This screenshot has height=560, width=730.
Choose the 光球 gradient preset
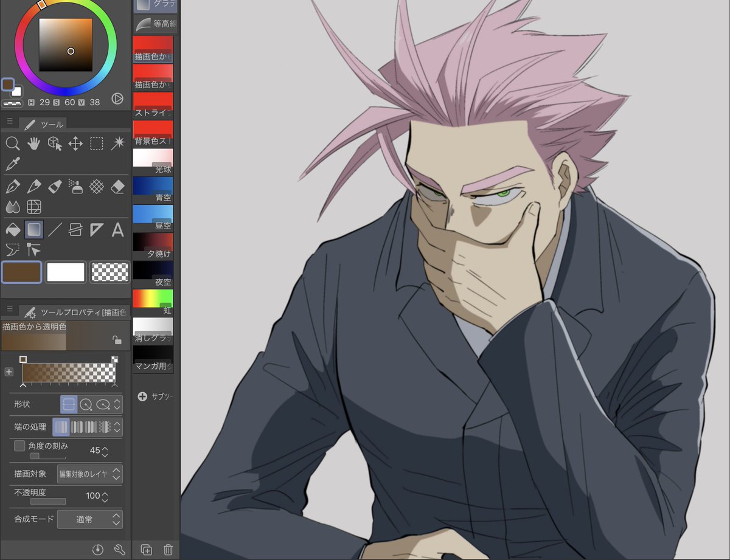click(x=153, y=161)
